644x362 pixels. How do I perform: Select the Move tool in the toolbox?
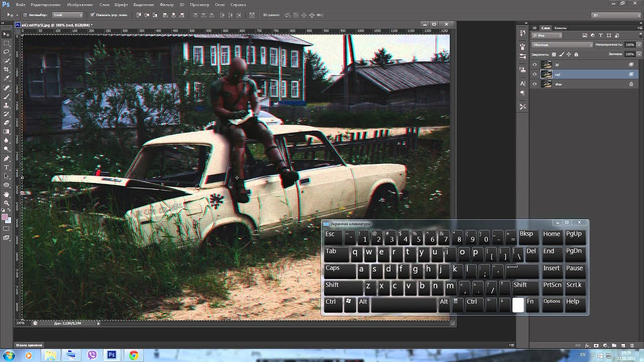(7, 34)
